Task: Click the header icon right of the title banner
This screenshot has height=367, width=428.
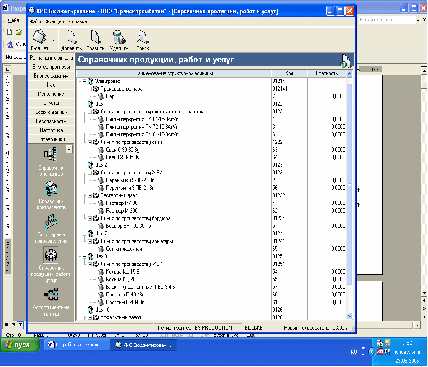Action: coord(346,61)
